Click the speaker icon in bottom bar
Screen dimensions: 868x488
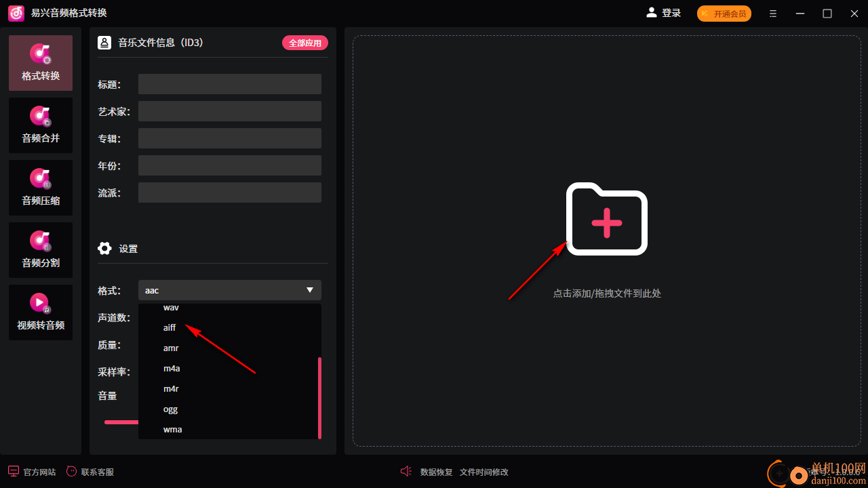coord(406,471)
